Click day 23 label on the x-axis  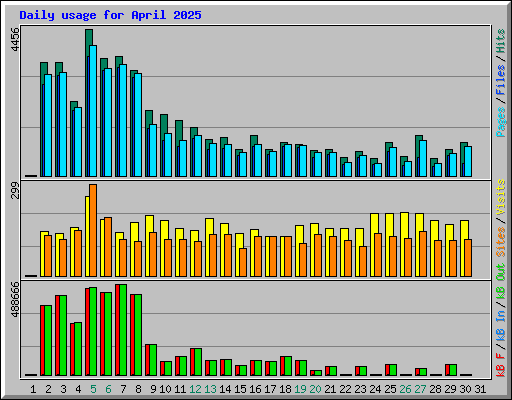[360, 389]
